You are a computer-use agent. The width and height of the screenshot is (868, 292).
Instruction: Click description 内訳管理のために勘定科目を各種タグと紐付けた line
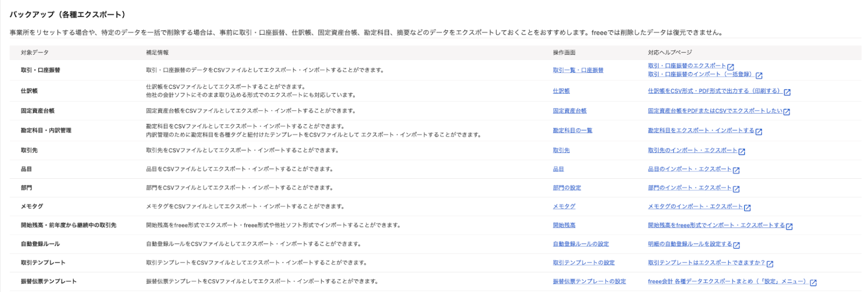(314, 135)
